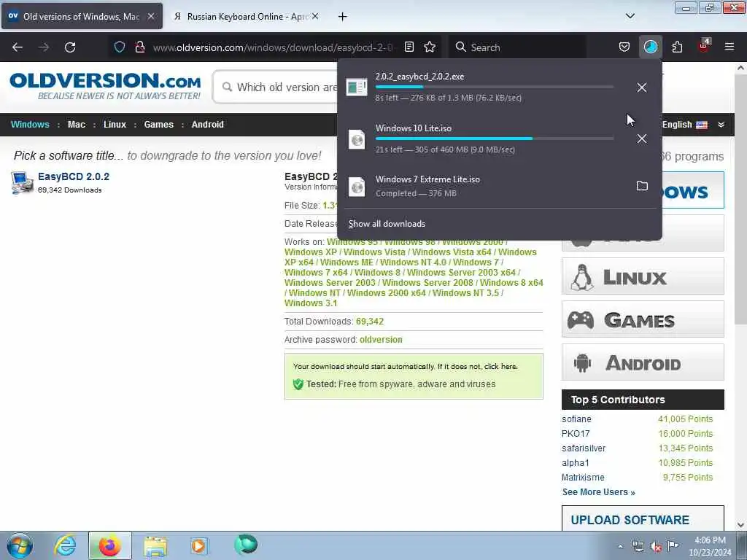Open the uBlock Origin extension icon

coord(704,46)
